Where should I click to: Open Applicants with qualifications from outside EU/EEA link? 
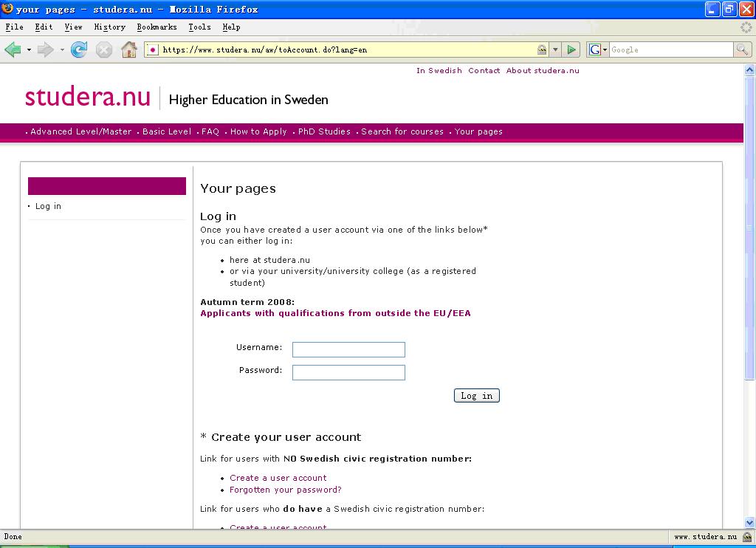(336, 313)
